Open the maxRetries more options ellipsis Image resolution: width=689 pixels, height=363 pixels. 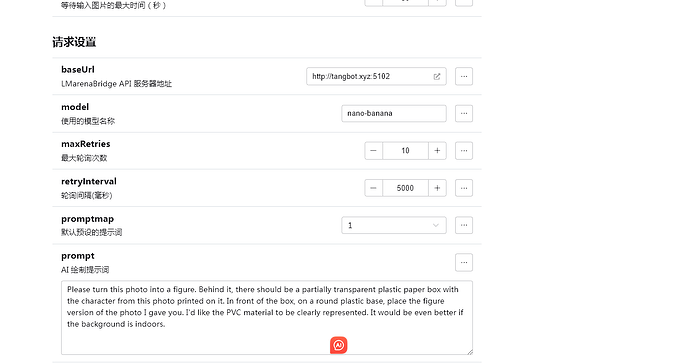pyautogui.click(x=464, y=151)
